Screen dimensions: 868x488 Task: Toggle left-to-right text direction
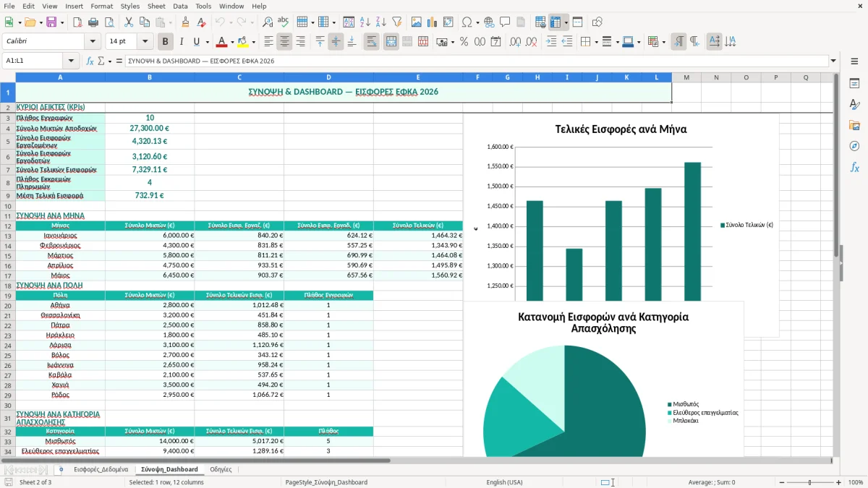pos(678,42)
